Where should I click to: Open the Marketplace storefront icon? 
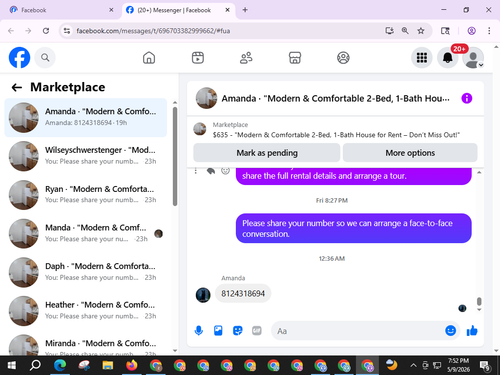295,58
